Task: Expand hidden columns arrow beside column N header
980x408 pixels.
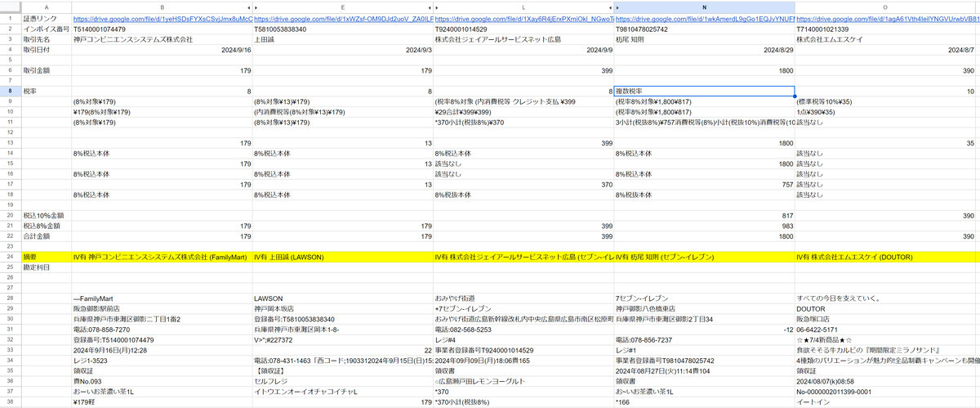Action: coord(619,6)
